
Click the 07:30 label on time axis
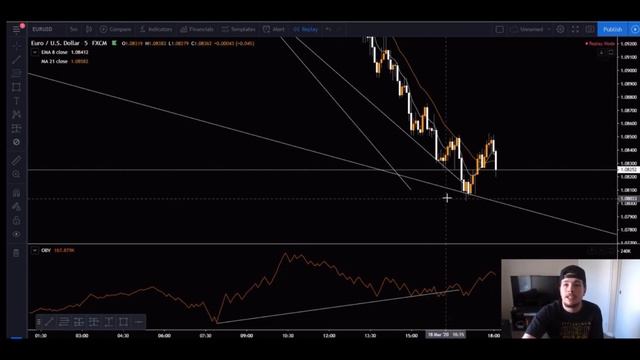[205, 336]
